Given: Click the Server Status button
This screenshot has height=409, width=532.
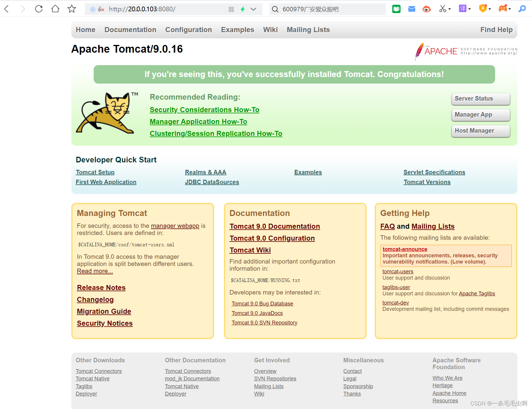Looking at the screenshot, I should click(x=481, y=99).
